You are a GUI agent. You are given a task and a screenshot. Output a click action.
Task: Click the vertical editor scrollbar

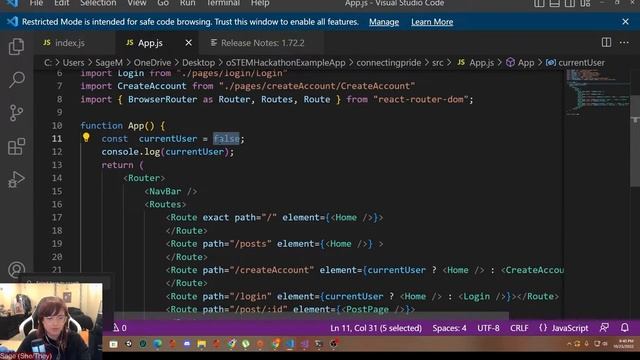point(635,141)
